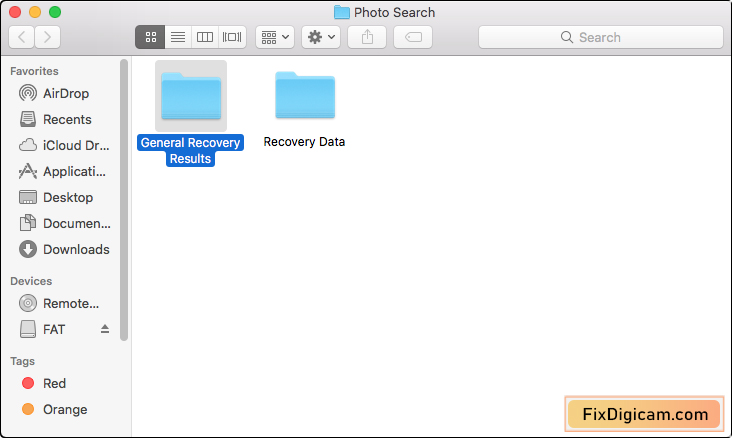The image size is (732, 438).
Task: Click the Recovery Data label
Action: point(304,141)
